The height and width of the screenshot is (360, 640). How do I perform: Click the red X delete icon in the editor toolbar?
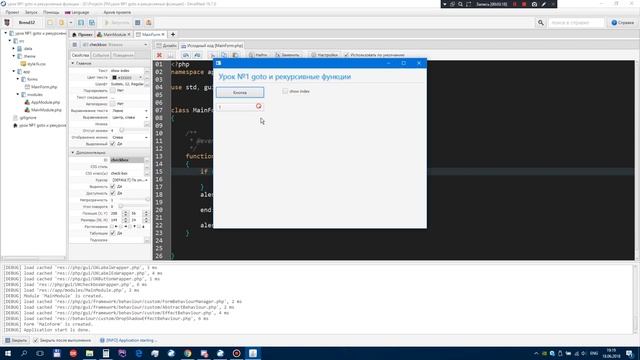[159, 55]
